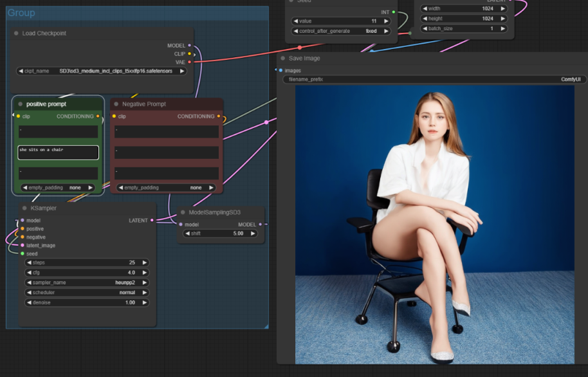Click positive prompt empty_padding left arrow
The image size is (588, 377).
point(25,188)
